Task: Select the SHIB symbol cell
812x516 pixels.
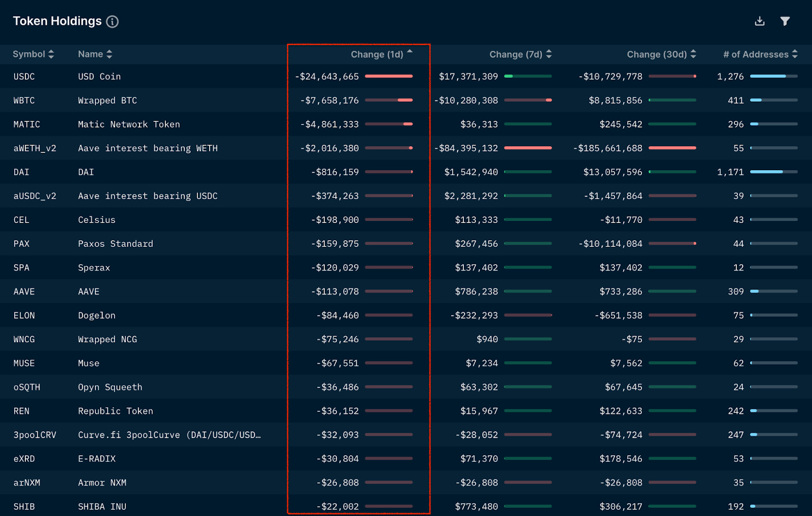Action: (24, 506)
